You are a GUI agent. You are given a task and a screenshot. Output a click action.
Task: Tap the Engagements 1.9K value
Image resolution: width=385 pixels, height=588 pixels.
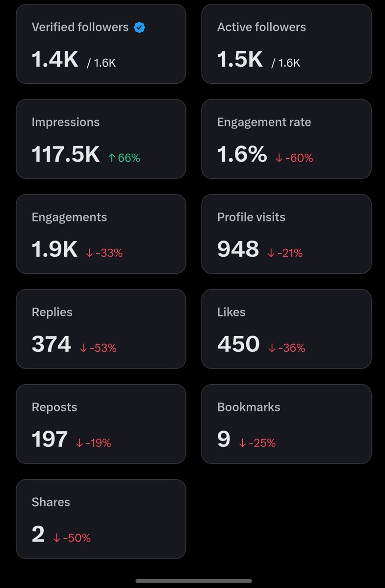pos(54,250)
